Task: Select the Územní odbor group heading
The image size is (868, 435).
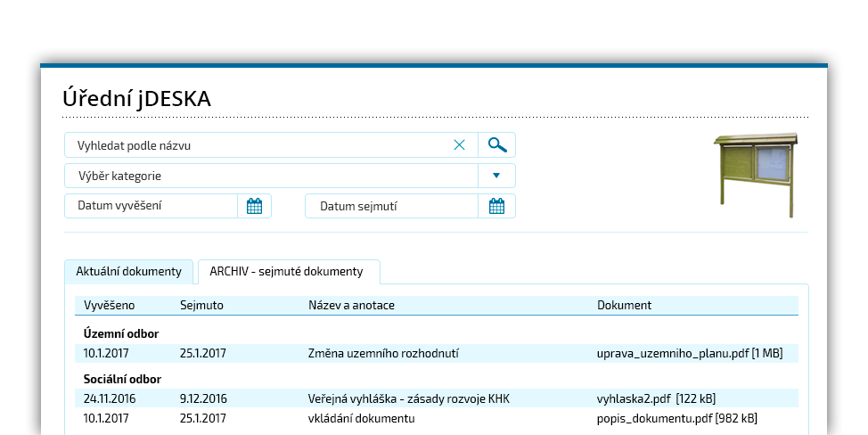Action: (121, 333)
